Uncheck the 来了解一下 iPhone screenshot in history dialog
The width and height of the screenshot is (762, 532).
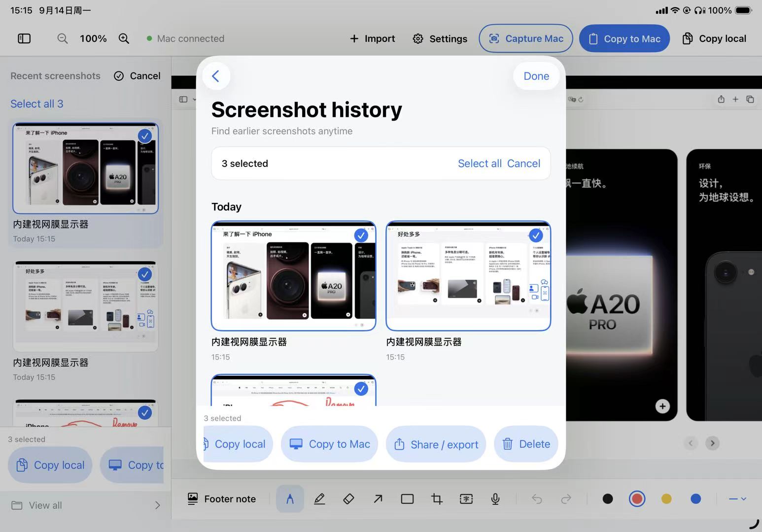click(x=361, y=235)
